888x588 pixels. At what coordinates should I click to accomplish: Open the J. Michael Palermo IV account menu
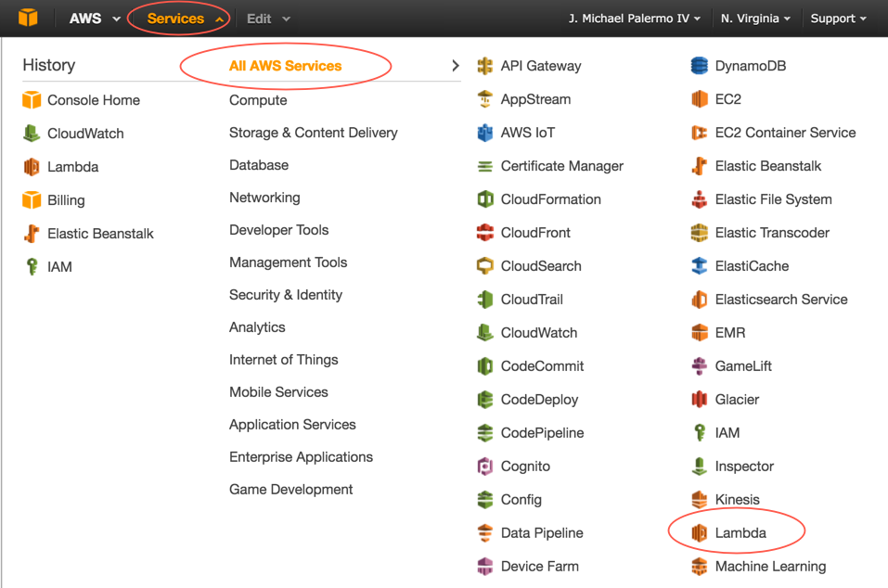(x=636, y=19)
